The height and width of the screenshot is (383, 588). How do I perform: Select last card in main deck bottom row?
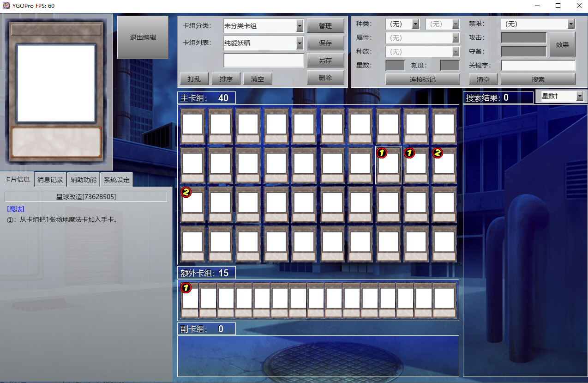[444, 244]
